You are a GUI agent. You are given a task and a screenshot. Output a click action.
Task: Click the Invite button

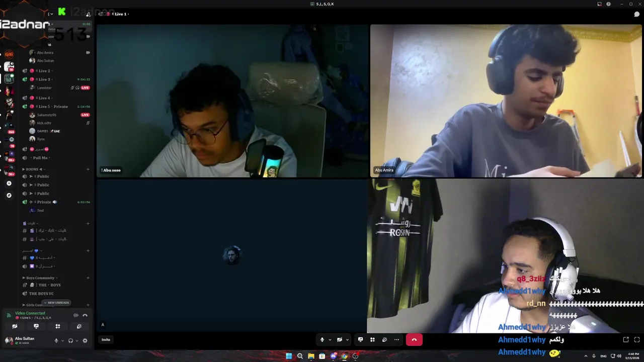tap(106, 340)
